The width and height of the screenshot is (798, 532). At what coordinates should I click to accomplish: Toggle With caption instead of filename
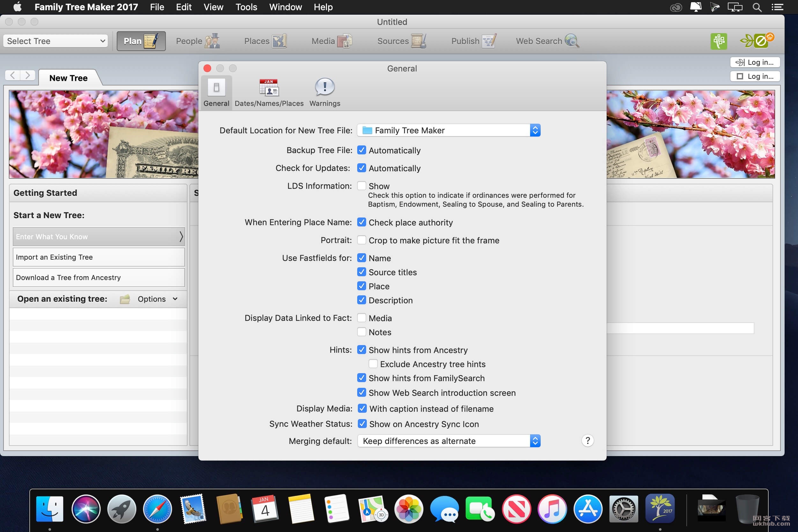pyautogui.click(x=362, y=408)
